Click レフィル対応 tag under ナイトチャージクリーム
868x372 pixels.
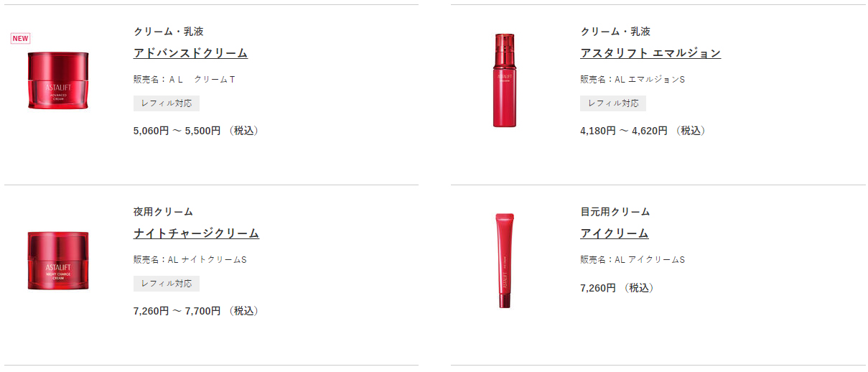pos(167,284)
